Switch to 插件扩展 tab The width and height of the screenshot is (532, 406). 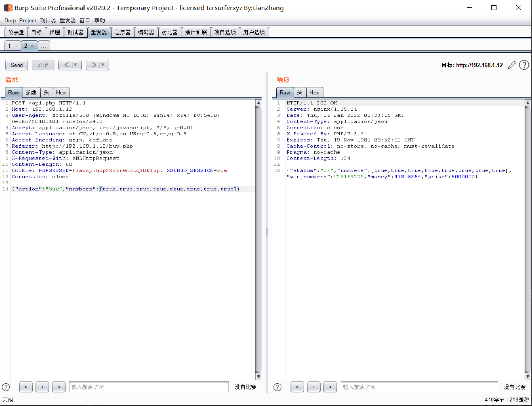[x=196, y=32]
